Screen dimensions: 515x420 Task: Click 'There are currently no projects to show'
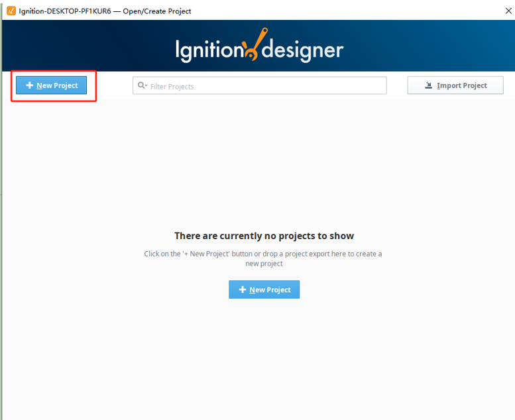tap(264, 236)
